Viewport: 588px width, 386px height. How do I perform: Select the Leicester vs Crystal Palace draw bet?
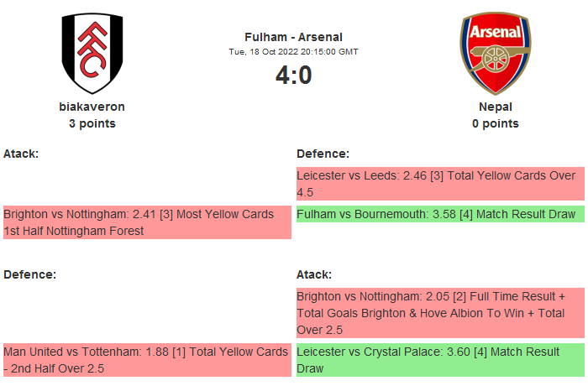click(x=439, y=359)
